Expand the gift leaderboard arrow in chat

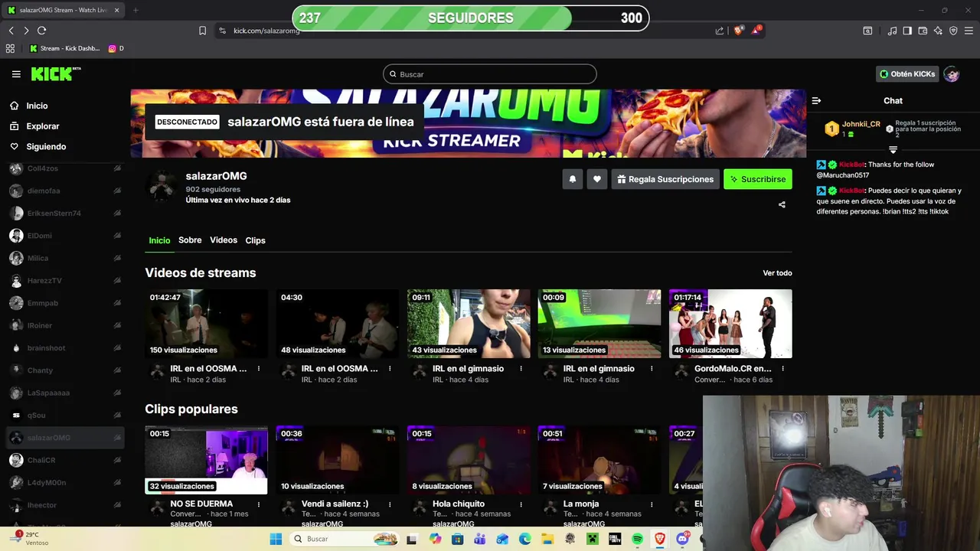893,149
